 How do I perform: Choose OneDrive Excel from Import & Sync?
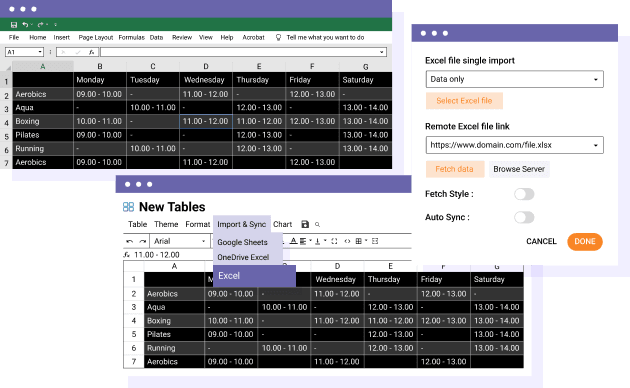(243, 257)
